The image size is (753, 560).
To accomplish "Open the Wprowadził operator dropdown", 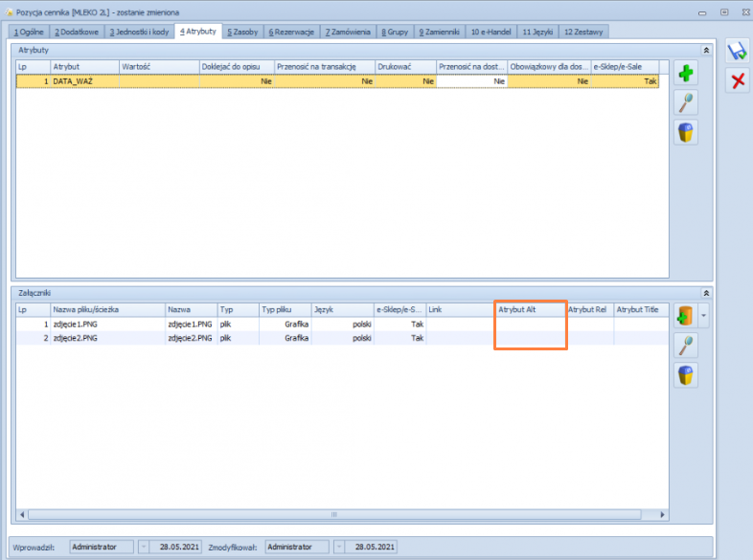I will pos(143,547).
